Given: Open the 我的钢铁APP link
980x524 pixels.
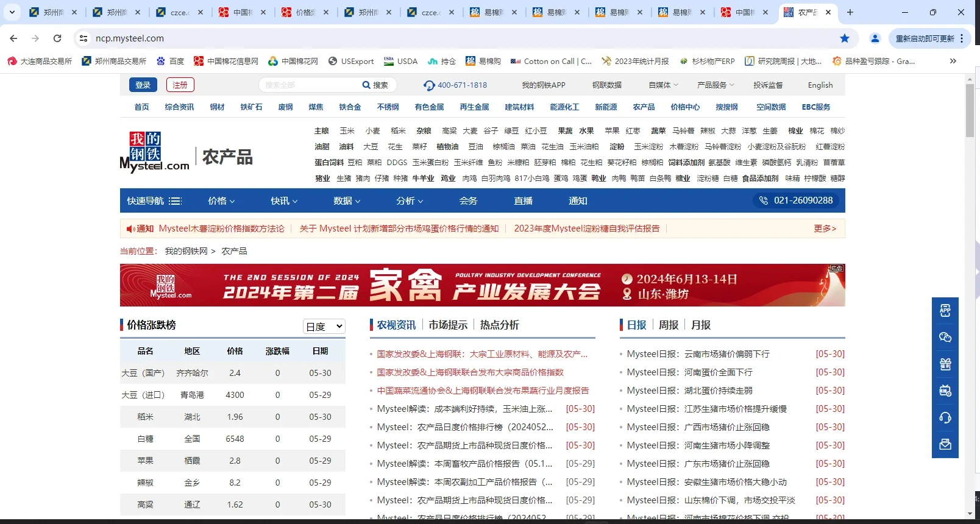Looking at the screenshot, I should pyautogui.click(x=544, y=85).
